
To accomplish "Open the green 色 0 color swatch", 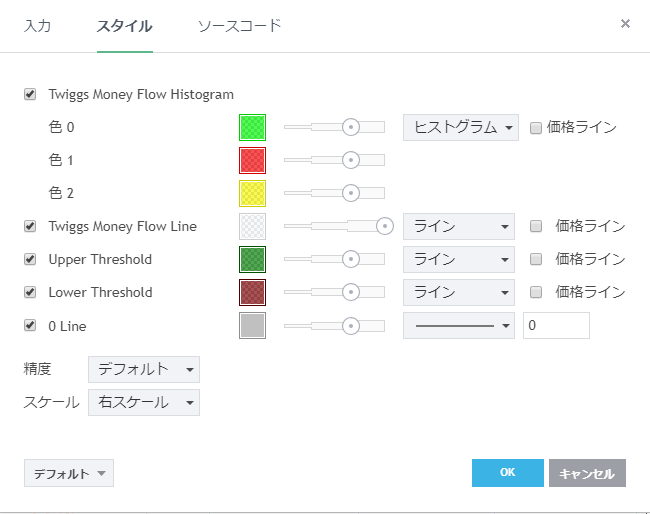I will pos(252,127).
